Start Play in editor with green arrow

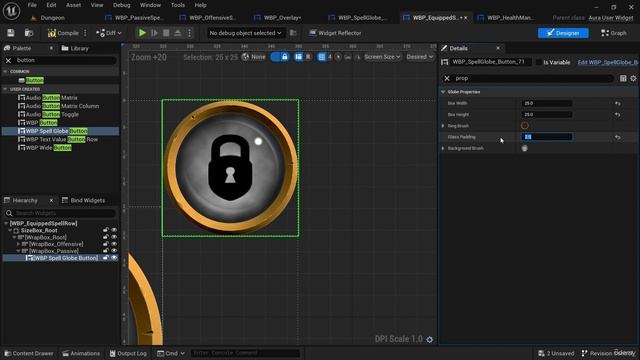(142, 33)
